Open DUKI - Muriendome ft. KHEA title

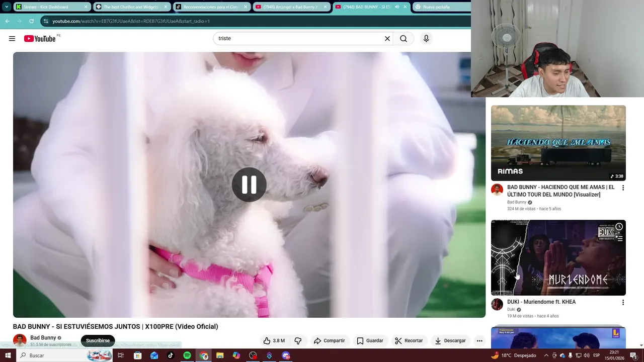(541, 302)
